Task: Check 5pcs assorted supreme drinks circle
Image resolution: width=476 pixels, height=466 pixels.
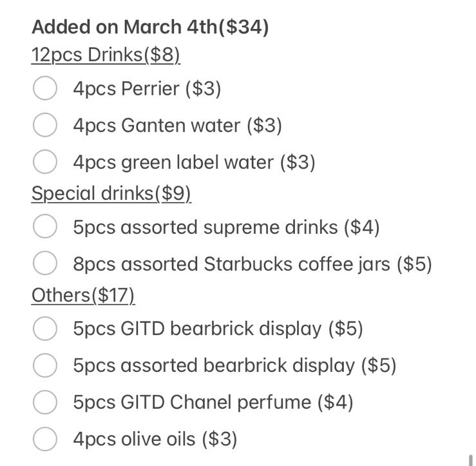Action: tap(45, 226)
